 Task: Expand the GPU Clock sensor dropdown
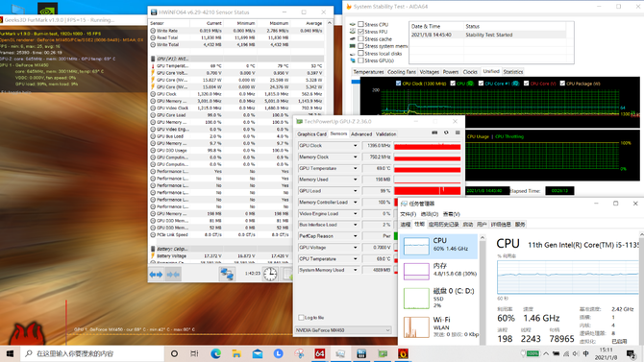[x=356, y=146]
